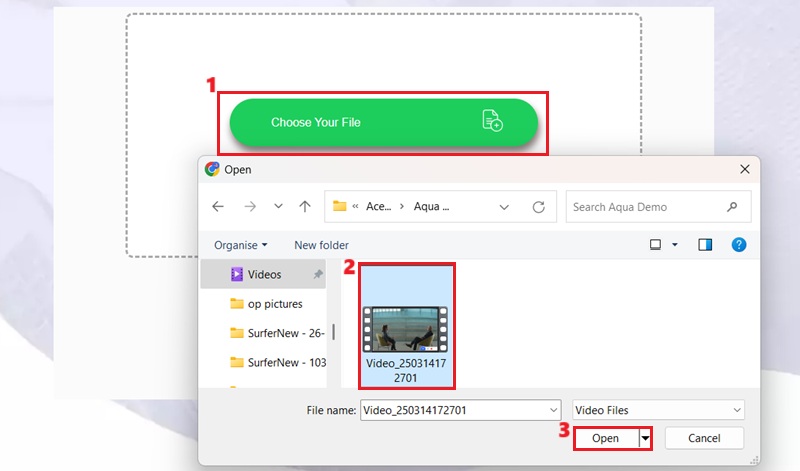The width and height of the screenshot is (800, 471).
Task: Expand the File name dropdown
Action: [x=554, y=410]
